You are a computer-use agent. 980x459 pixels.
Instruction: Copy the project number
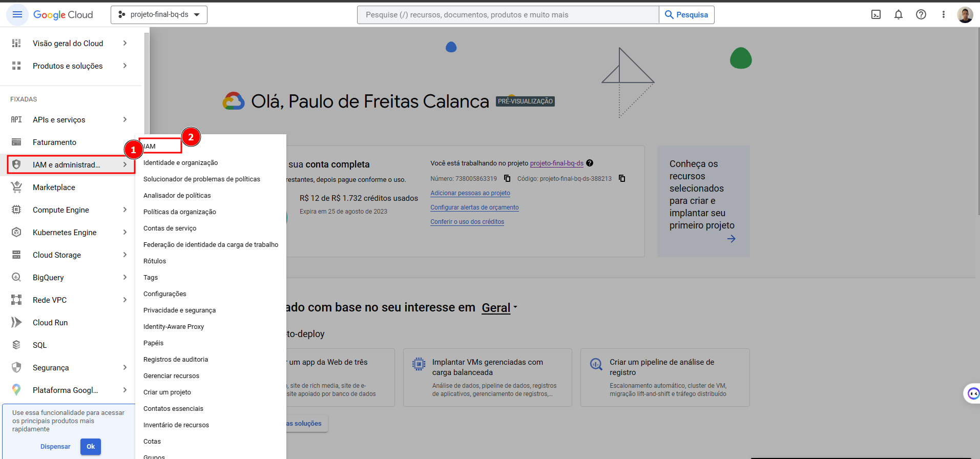pyautogui.click(x=507, y=178)
